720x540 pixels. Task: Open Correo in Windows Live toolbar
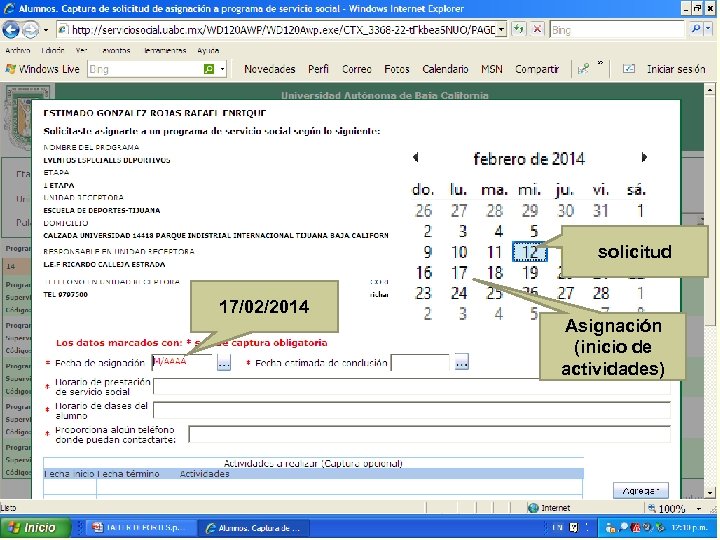coord(357,69)
